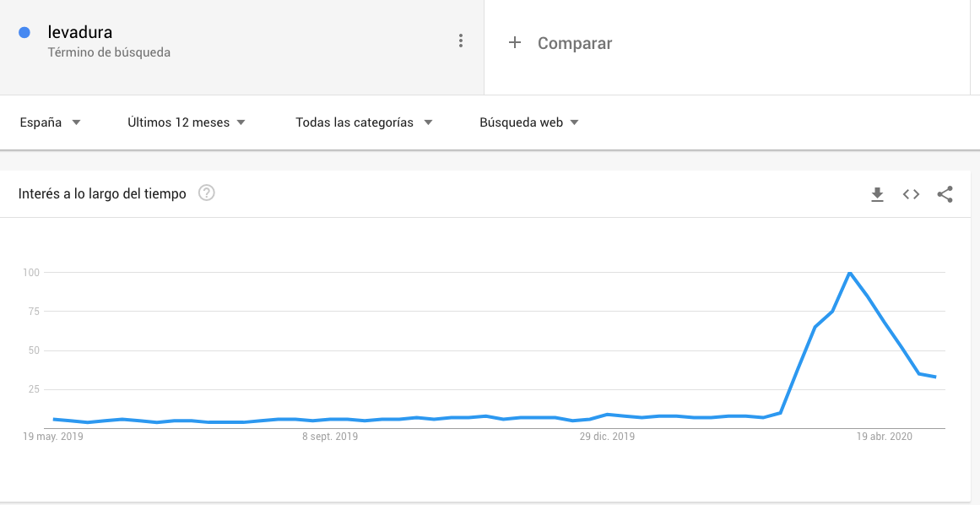Open the help icon beside the chart title
This screenshot has width=980, height=505.
point(207,193)
